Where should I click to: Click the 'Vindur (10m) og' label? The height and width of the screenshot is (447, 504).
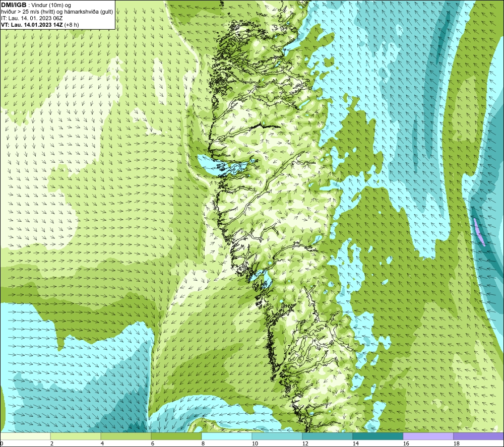52,6
